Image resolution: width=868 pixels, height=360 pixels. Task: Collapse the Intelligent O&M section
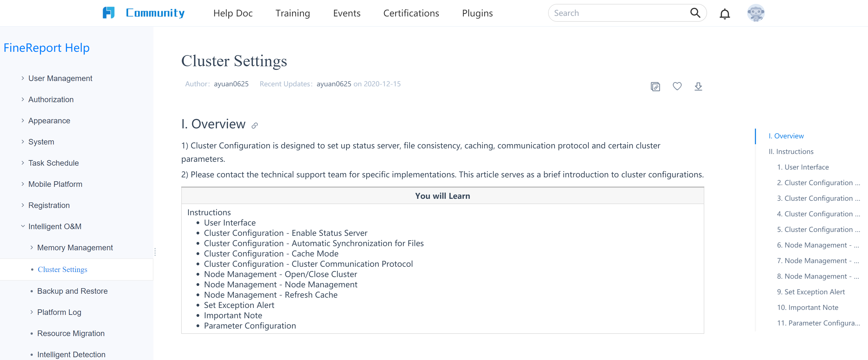click(23, 226)
